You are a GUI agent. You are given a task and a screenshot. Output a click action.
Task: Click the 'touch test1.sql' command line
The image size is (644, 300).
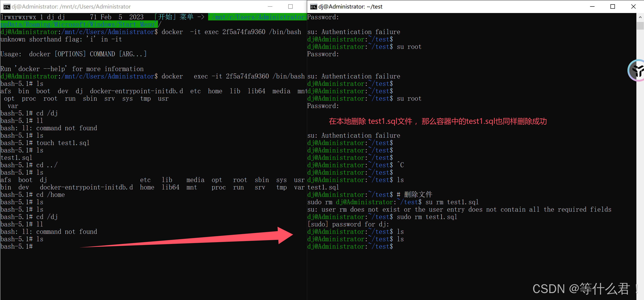62,143
